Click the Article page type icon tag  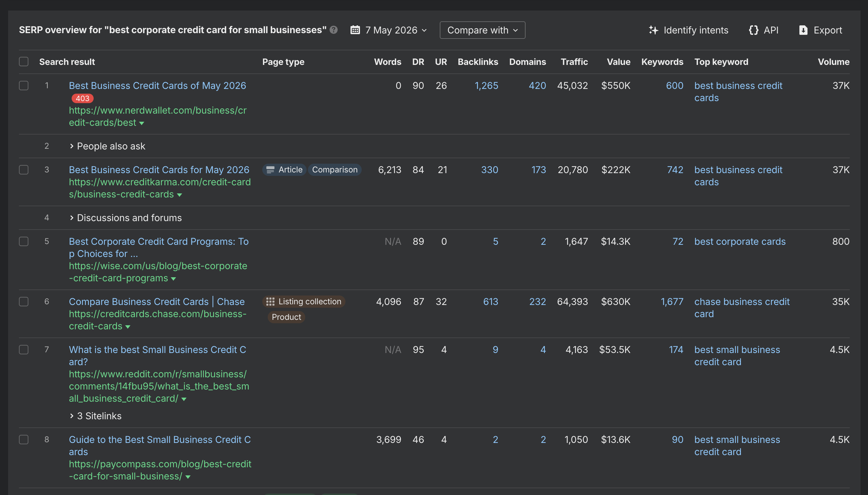(x=284, y=170)
